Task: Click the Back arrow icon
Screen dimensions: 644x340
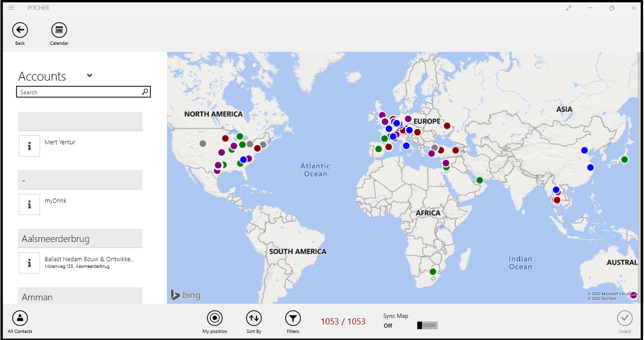Action: click(20, 30)
